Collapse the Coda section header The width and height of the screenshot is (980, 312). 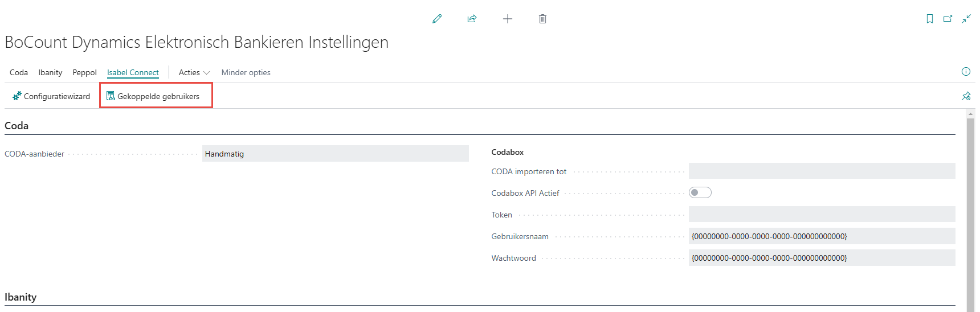point(17,126)
